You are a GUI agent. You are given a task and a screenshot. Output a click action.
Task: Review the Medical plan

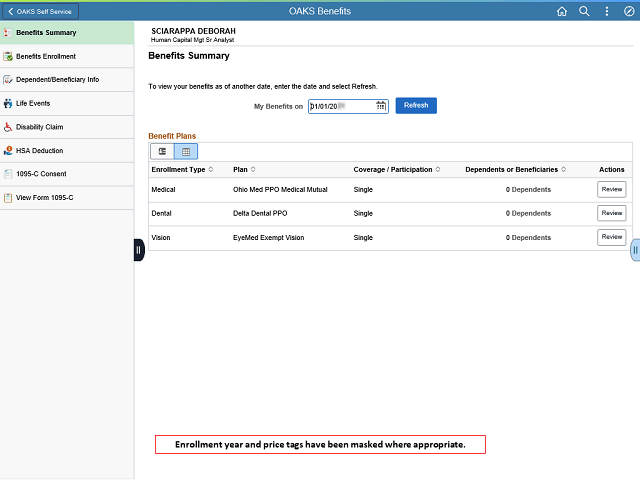point(611,188)
